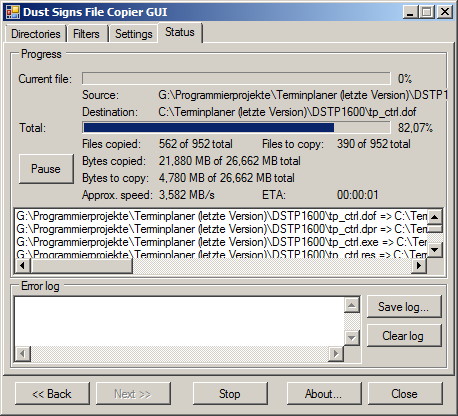Screen dimensions: 458x416
Task: Click the Current file progress bar
Action: click(x=236, y=79)
